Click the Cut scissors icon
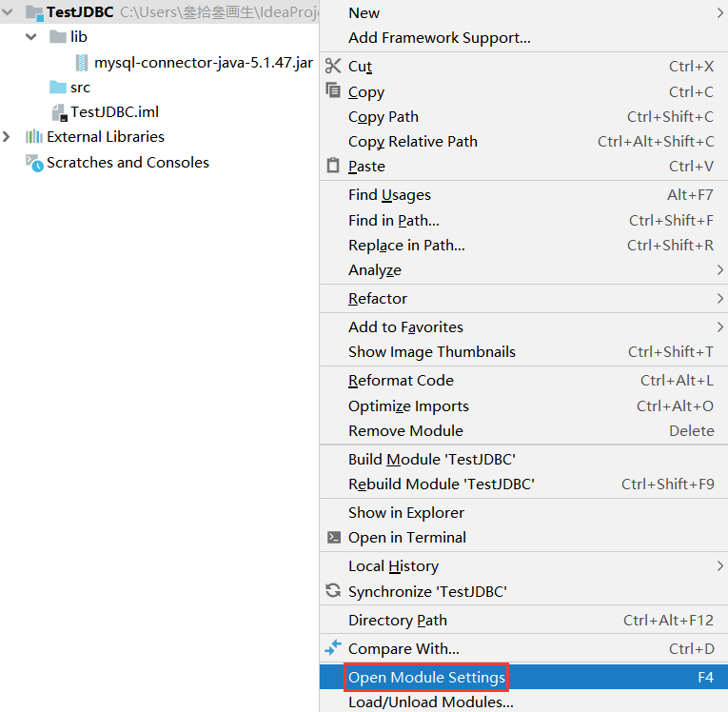The image size is (728, 712). (333, 66)
